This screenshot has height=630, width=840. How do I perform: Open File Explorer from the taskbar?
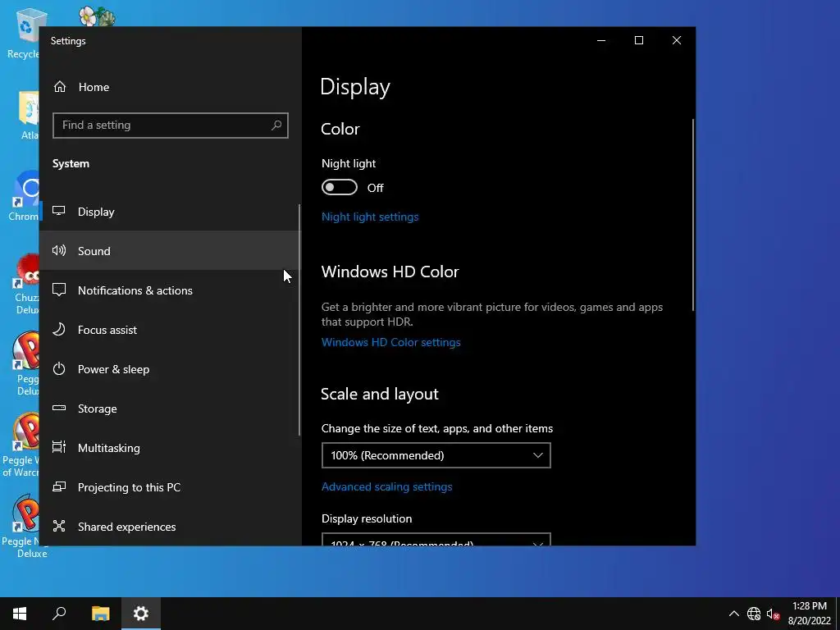pos(100,614)
